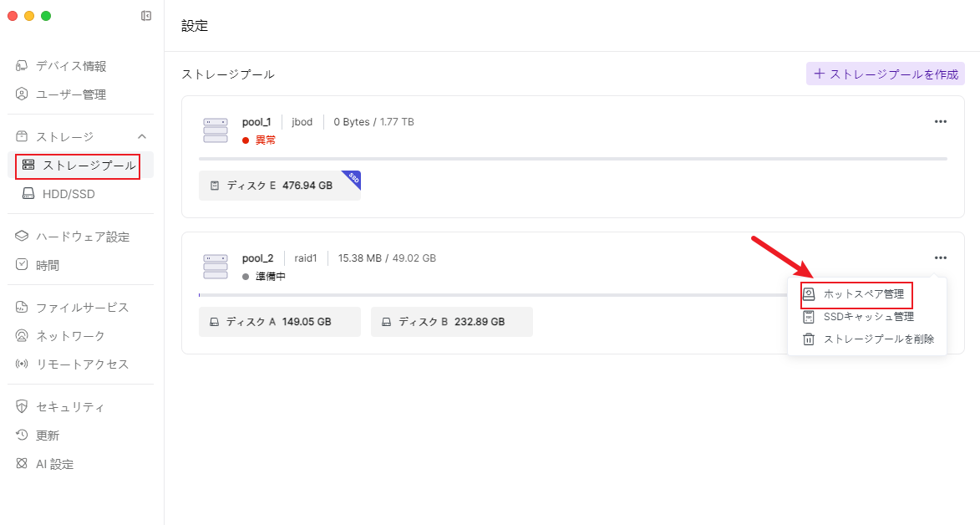Collapse the ストレージ section chevron
The image size is (980, 525).
tap(142, 136)
